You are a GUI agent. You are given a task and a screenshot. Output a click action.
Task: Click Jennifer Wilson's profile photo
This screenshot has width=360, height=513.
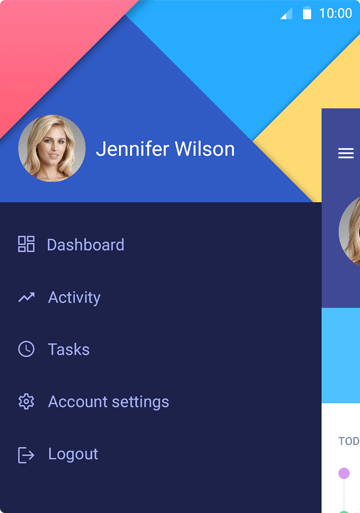[x=52, y=148]
